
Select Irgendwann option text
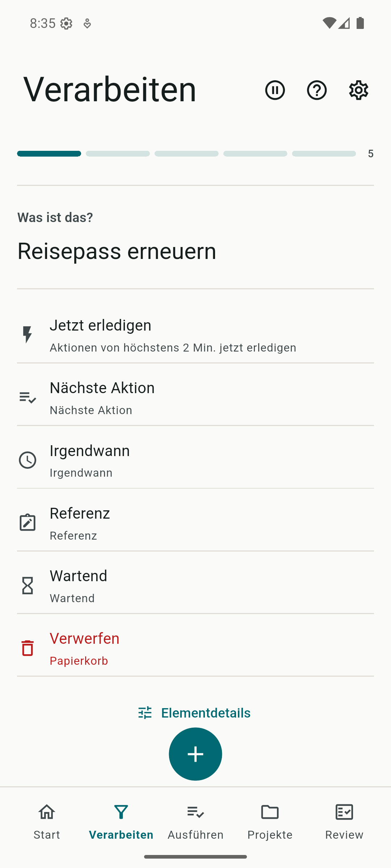click(89, 451)
